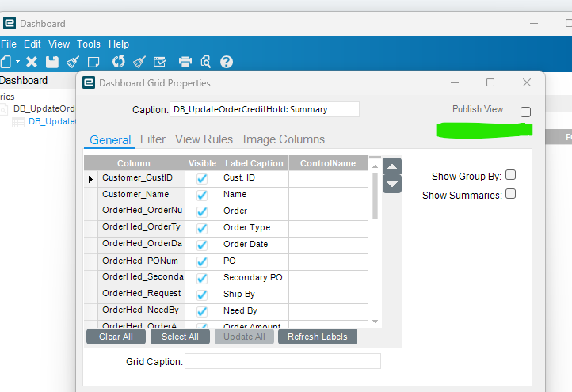The width and height of the screenshot is (572, 392).
Task: Click the Help question mark icon
Action: [227, 62]
